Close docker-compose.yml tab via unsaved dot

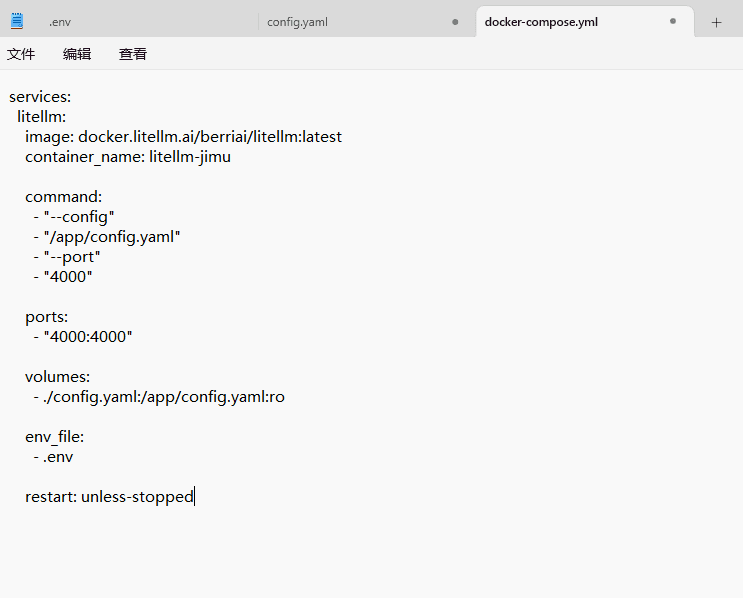click(x=673, y=21)
